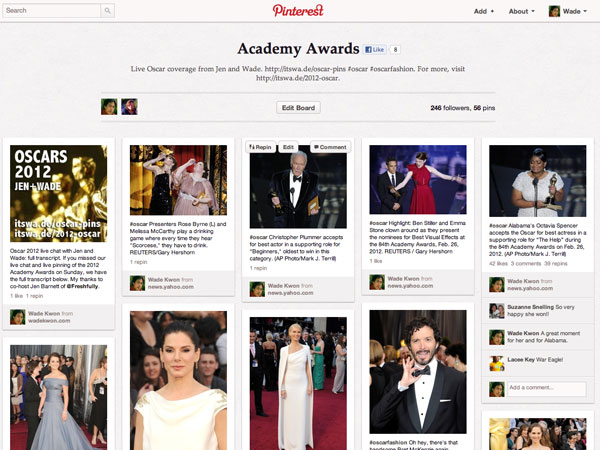
Task: Click news.yahoo.com under Octavia Spencer pin
Action: coord(530,289)
